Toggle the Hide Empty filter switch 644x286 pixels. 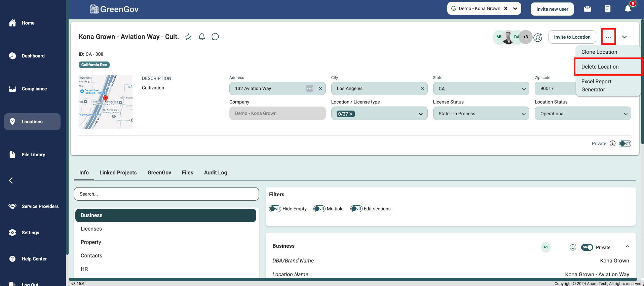click(x=275, y=209)
